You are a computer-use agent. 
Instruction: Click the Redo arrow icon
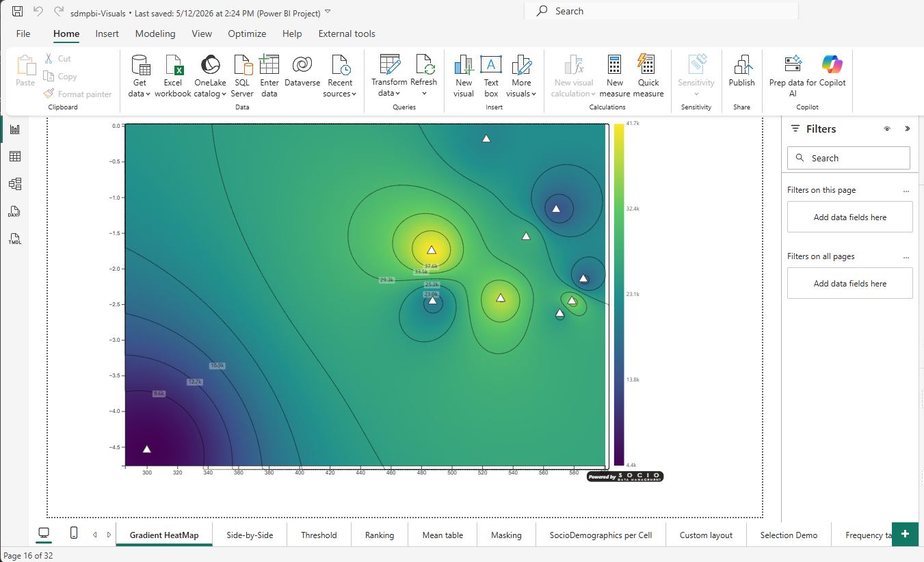pos(59,12)
